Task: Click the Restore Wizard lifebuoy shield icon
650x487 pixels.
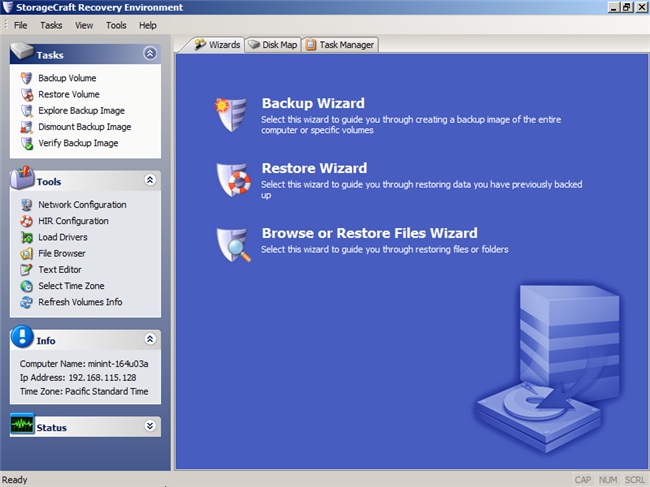Action: coord(233,179)
